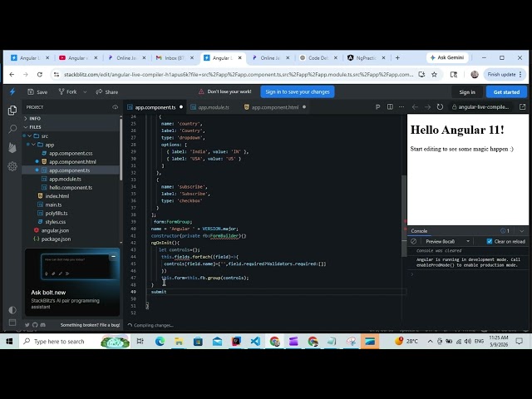Open Visual Studio Code from taskbar
Screen dimensions: 532x399
pos(255,342)
